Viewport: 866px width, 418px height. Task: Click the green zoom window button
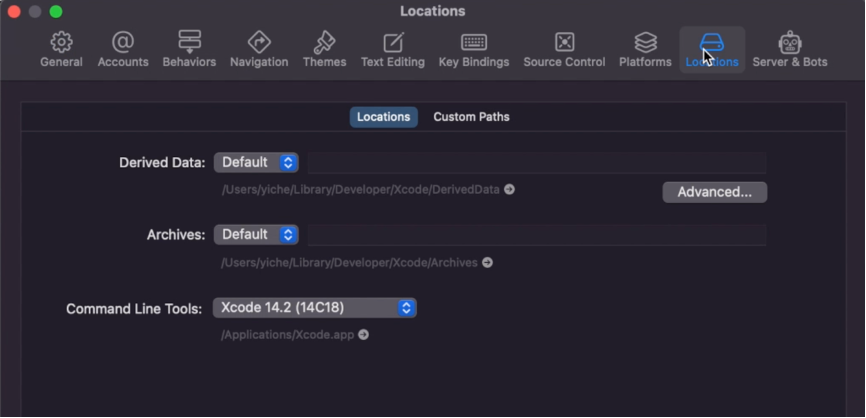point(56,12)
